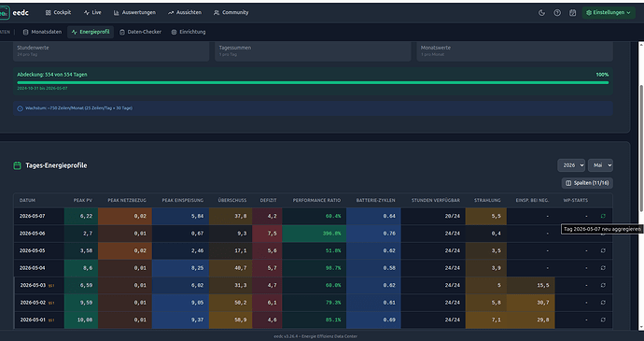Click peak PV value 10,08
The image size is (644, 341).
(86, 320)
